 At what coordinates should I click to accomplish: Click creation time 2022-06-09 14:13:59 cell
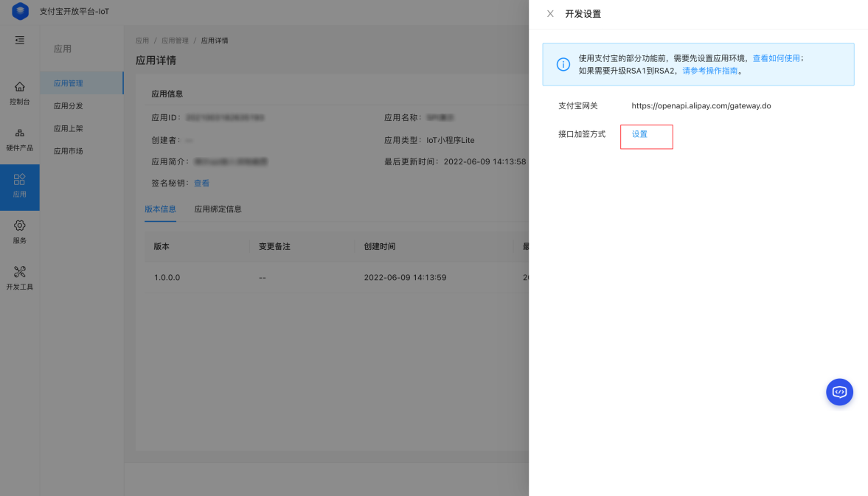pyautogui.click(x=405, y=278)
